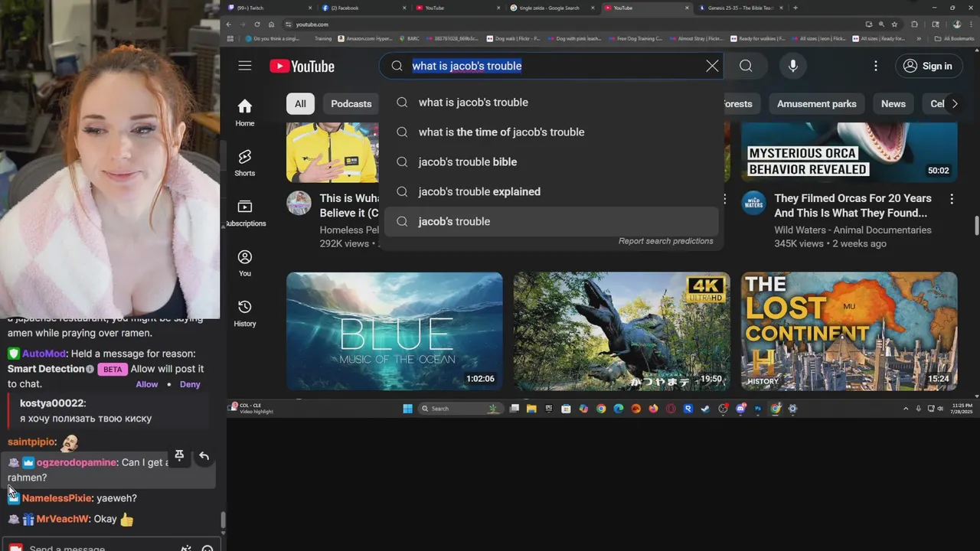Choose the last suggestion 'jacob's trouble'
The width and height of the screenshot is (980, 551).
pos(551,222)
